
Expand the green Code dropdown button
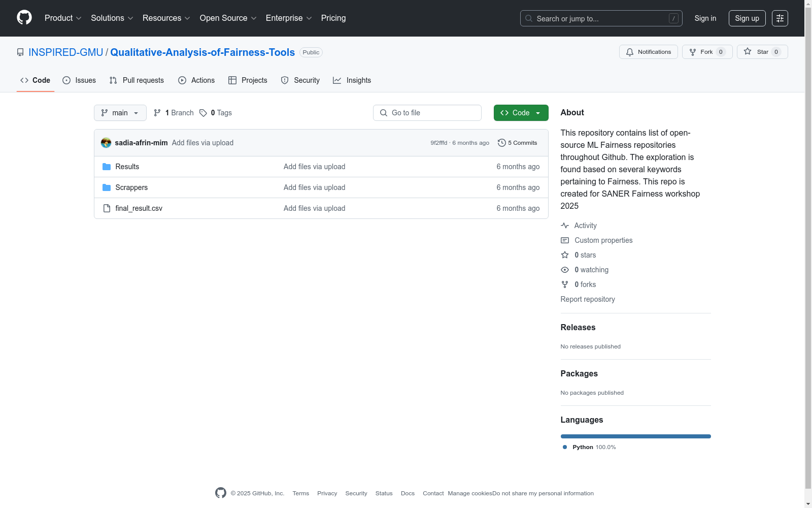coord(521,113)
